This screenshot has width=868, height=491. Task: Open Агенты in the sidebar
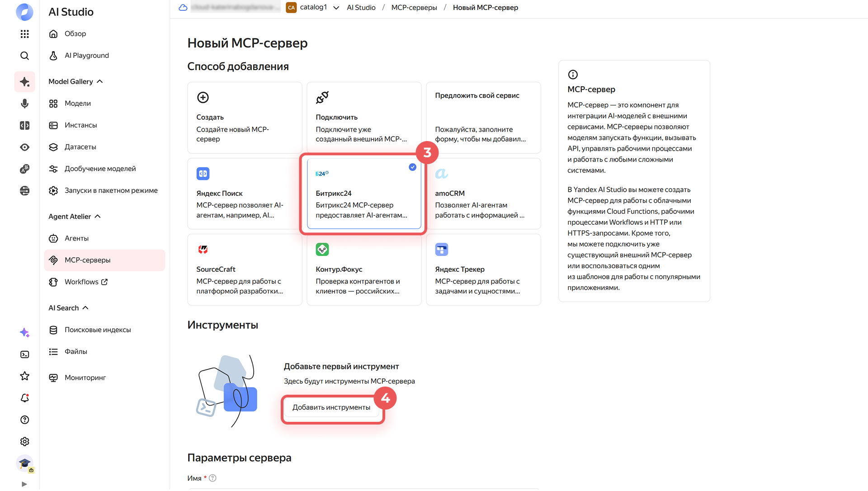coord(76,238)
